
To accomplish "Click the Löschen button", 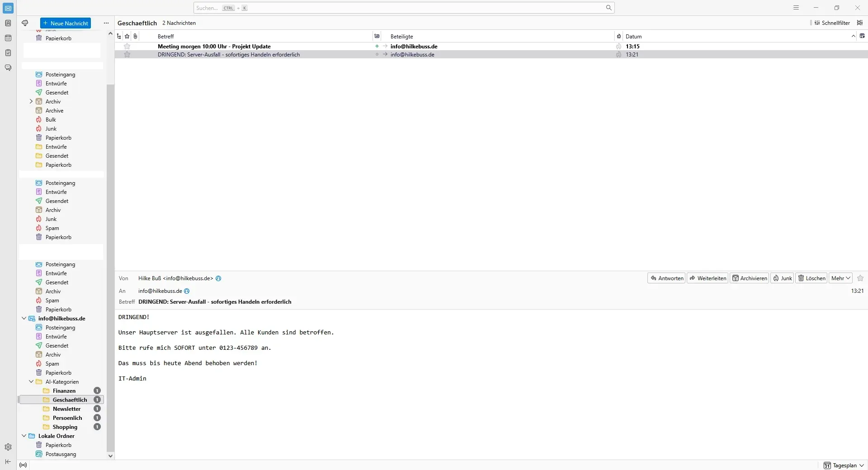I will pos(811,278).
